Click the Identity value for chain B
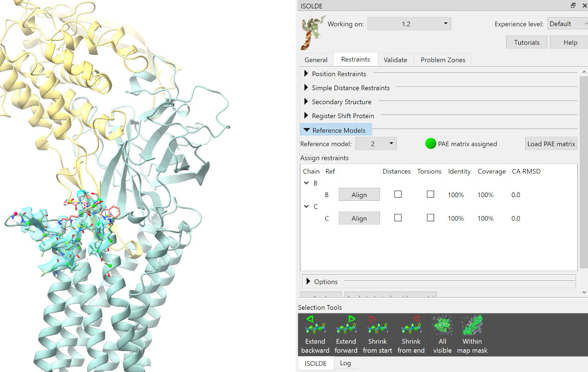The image size is (588, 372). (x=456, y=195)
